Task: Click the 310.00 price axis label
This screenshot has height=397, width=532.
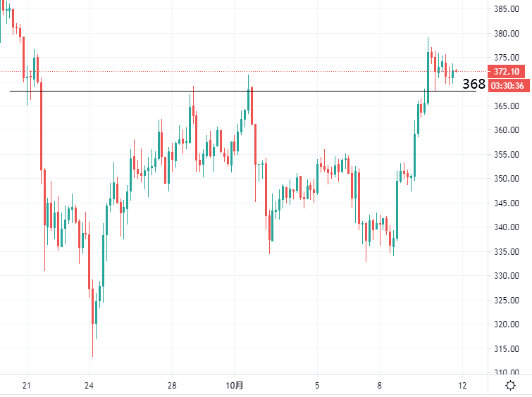Action: click(507, 373)
